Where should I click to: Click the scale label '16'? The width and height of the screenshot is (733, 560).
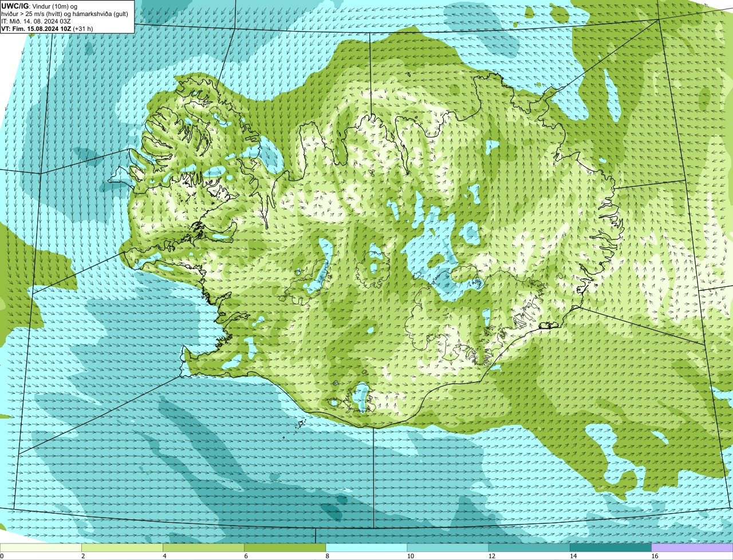[x=655, y=556]
